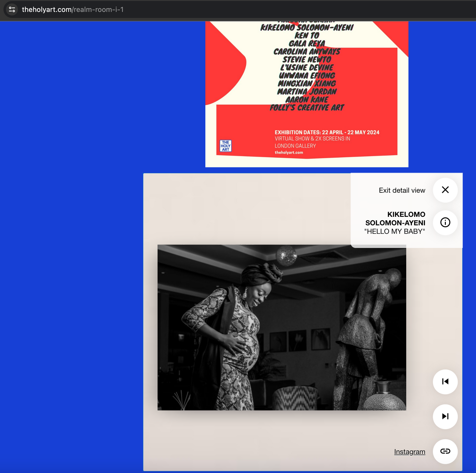Click "AARON KANE" name on the poster
The height and width of the screenshot is (473, 476).
tap(307, 100)
